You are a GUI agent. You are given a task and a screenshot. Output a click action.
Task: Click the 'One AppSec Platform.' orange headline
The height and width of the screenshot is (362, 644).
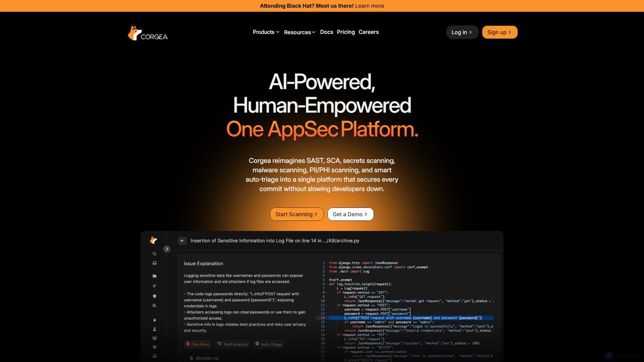coord(322,129)
